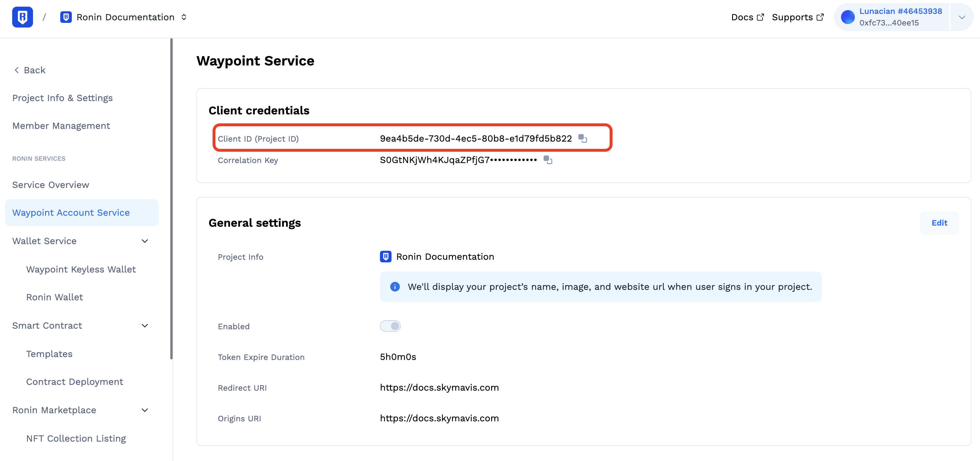
Task: Click the Redirect URI value https://docs.skymavis.com
Action: tap(439, 387)
